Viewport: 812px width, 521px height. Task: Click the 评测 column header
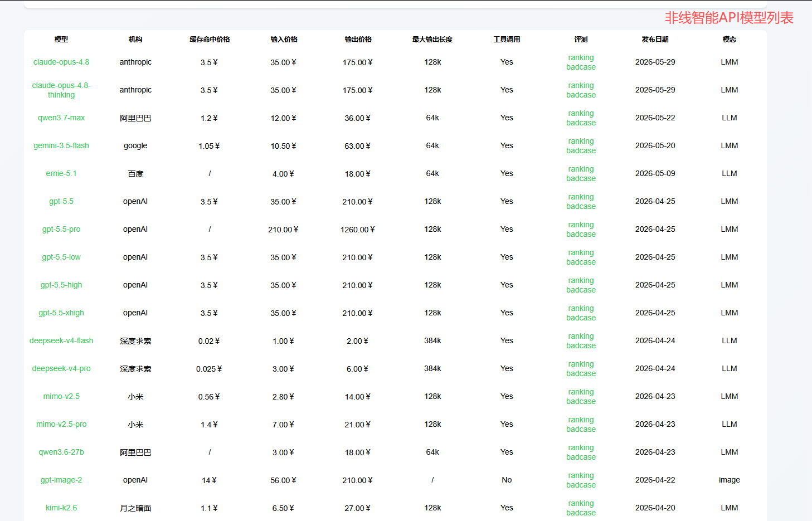pyautogui.click(x=581, y=40)
